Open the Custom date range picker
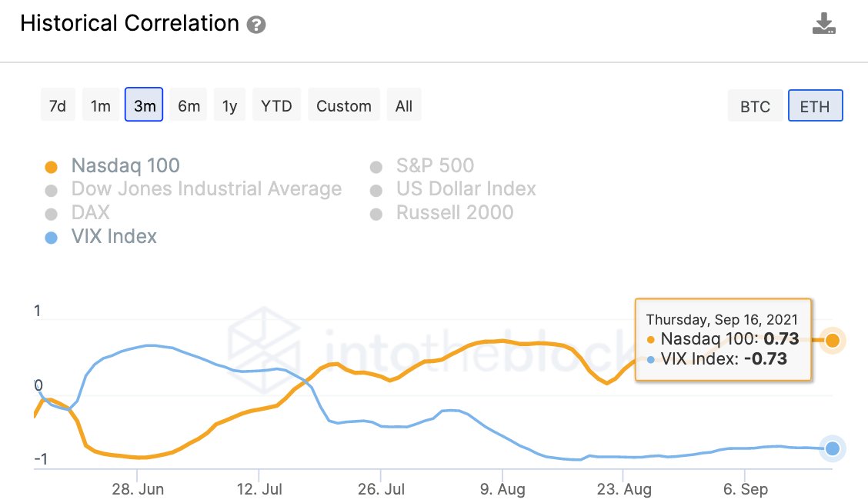 [x=344, y=106]
